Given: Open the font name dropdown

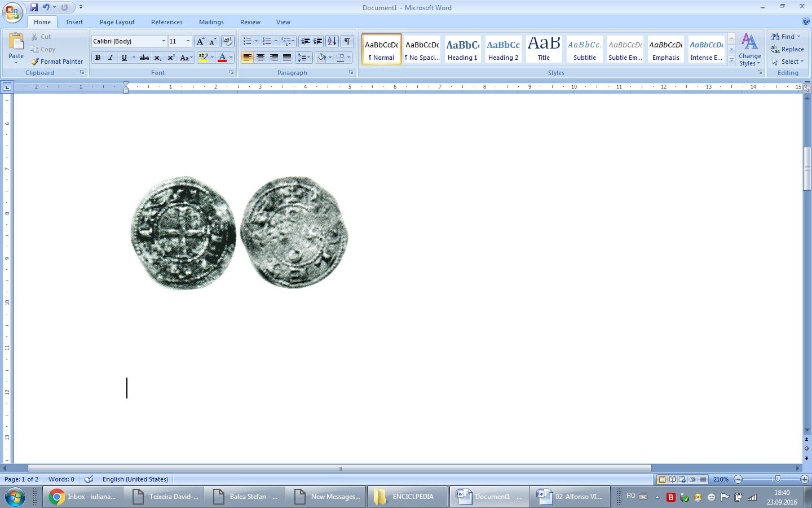Looking at the screenshot, I should point(164,41).
